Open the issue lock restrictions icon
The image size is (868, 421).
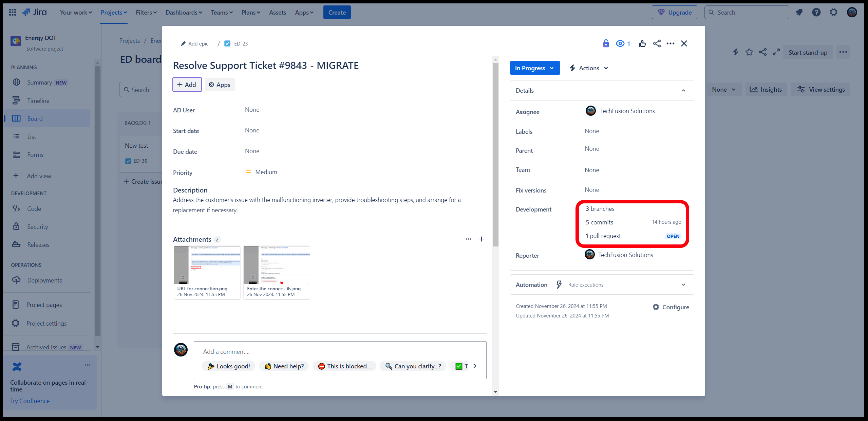coord(606,43)
